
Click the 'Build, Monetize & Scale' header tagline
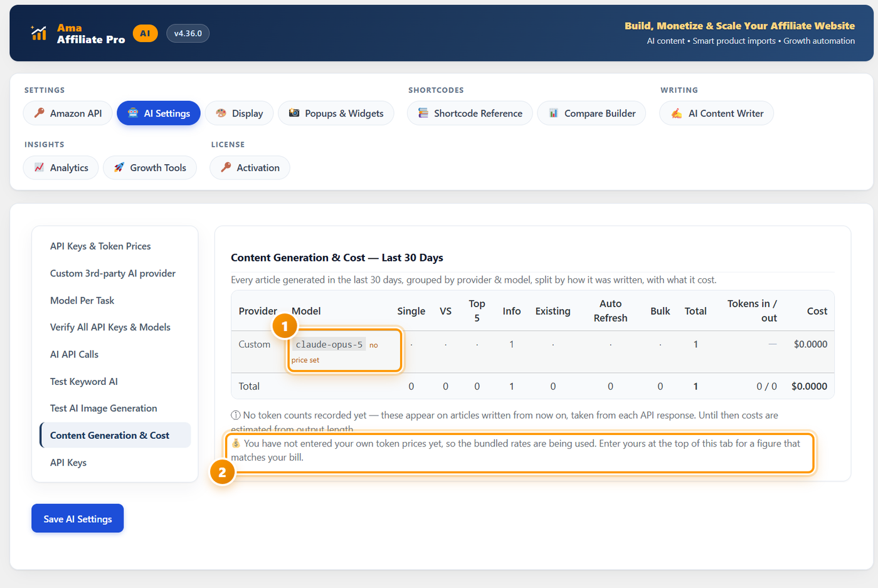739,26
